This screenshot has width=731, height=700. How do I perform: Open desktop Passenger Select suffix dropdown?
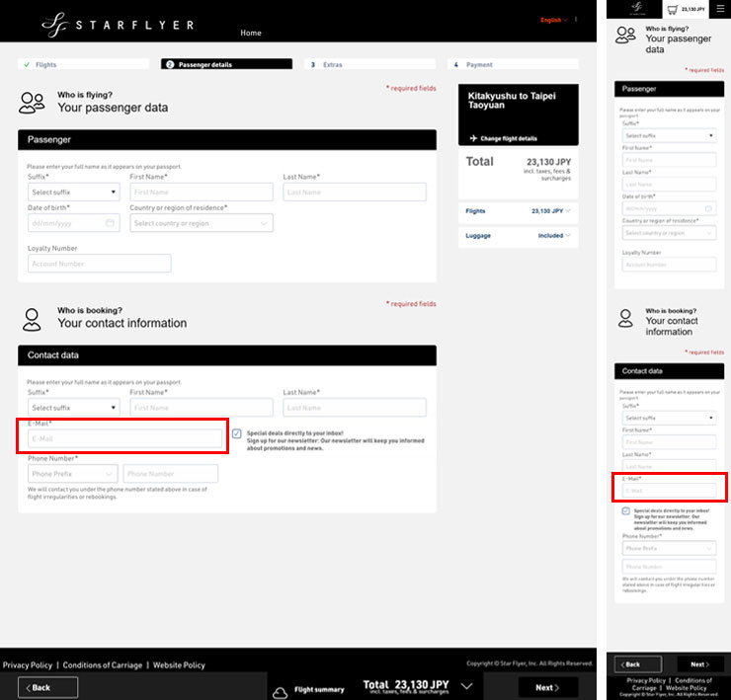(x=74, y=193)
